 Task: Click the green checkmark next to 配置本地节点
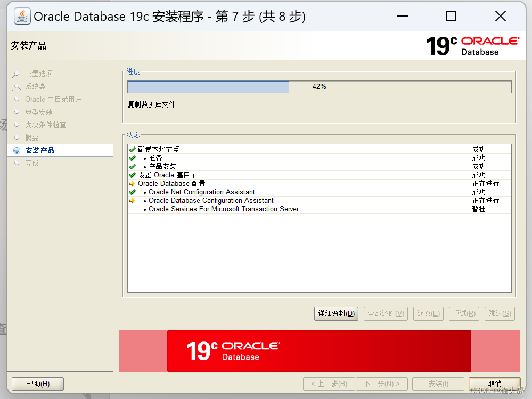[132, 149]
